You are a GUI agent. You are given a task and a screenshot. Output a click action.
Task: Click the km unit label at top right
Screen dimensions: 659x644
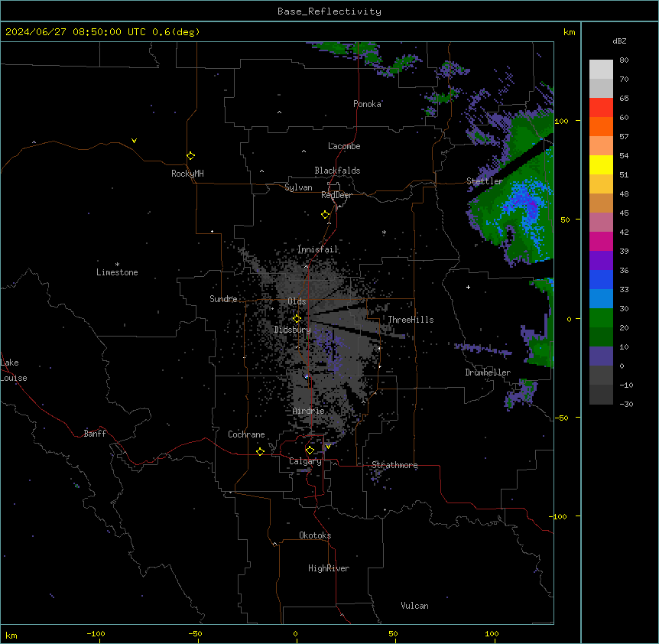(569, 32)
